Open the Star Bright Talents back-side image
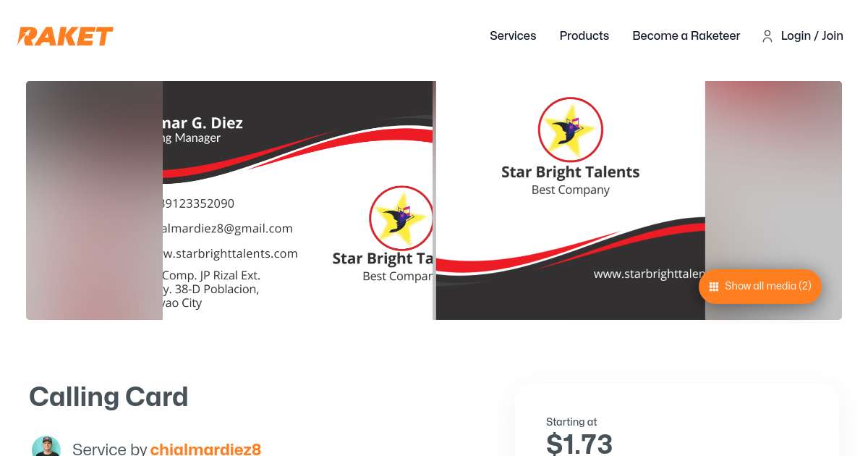Screen dimensions: 868x456 point(571,200)
